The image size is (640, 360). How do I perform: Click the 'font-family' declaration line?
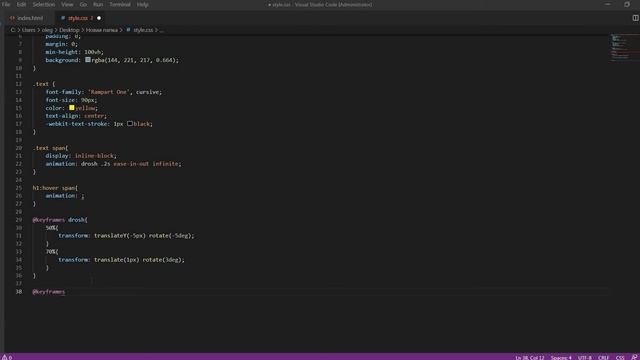104,92
